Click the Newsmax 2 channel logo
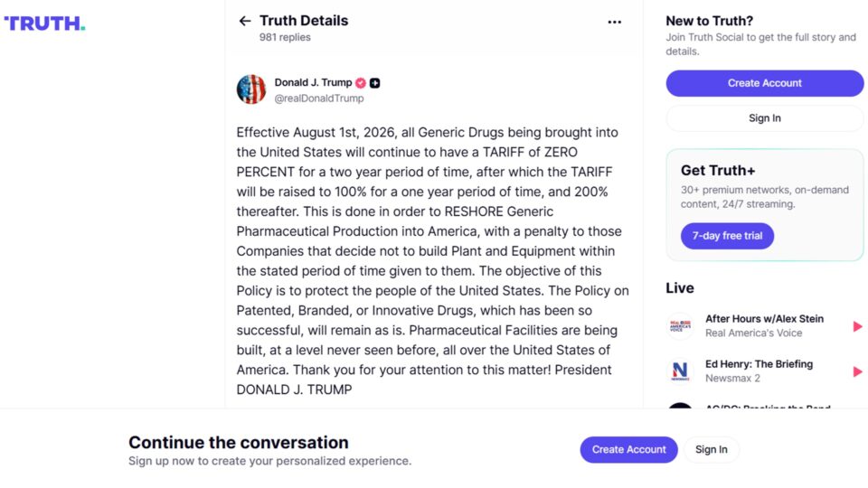 (x=680, y=371)
